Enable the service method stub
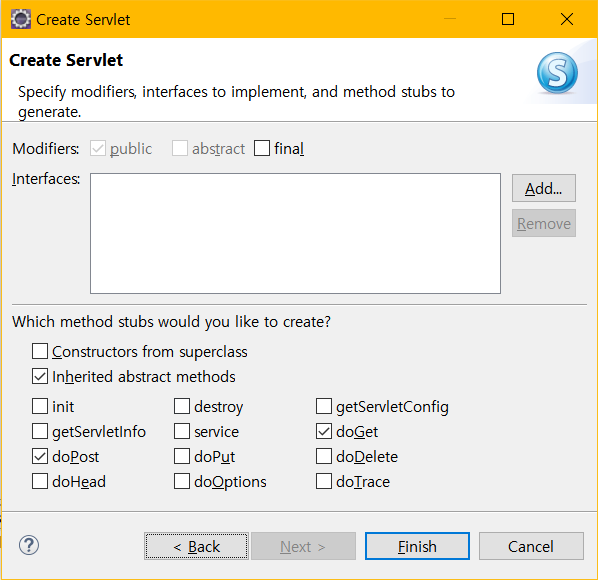This screenshot has width=598, height=580. pos(182,431)
